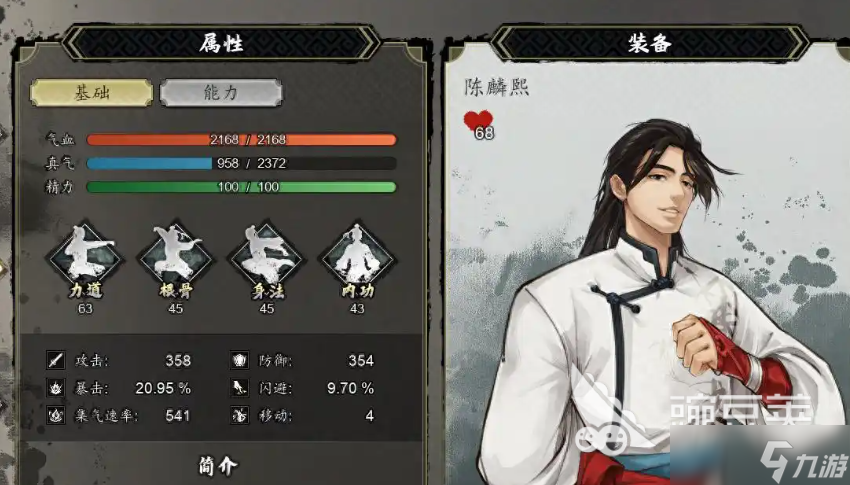This screenshot has height=485, width=850.
Task: Click the 装备 panel header
Action: [x=650, y=43]
